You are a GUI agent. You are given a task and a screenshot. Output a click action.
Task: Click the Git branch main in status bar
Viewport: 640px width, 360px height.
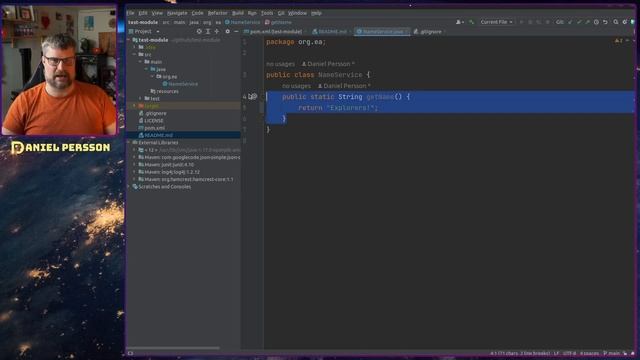click(x=611, y=353)
